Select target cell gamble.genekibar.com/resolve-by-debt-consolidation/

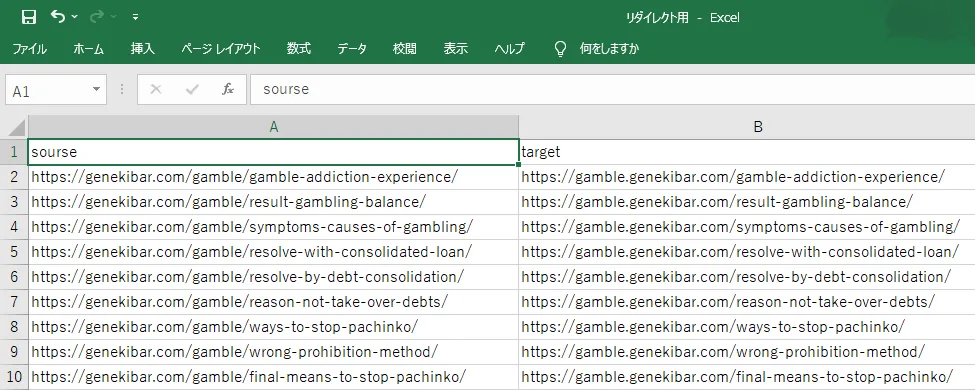pyautogui.click(x=747, y=277)
